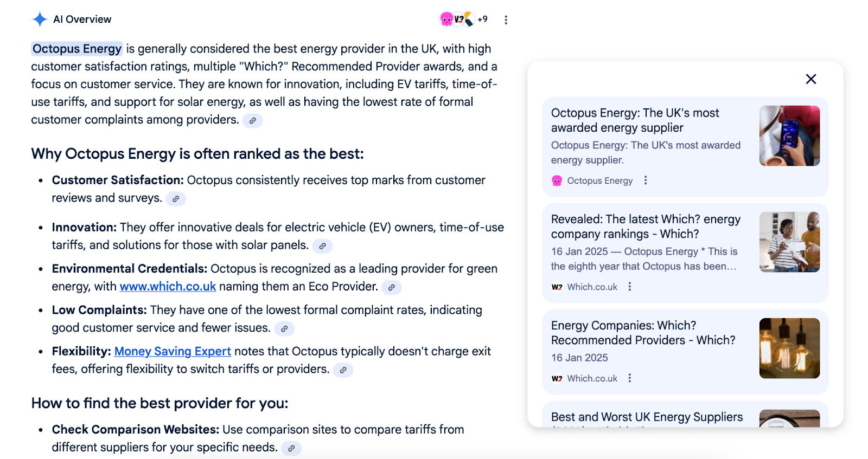Open the three-dot menu beside source favicons
868x459 pixels.
click(x=506, y=19)
